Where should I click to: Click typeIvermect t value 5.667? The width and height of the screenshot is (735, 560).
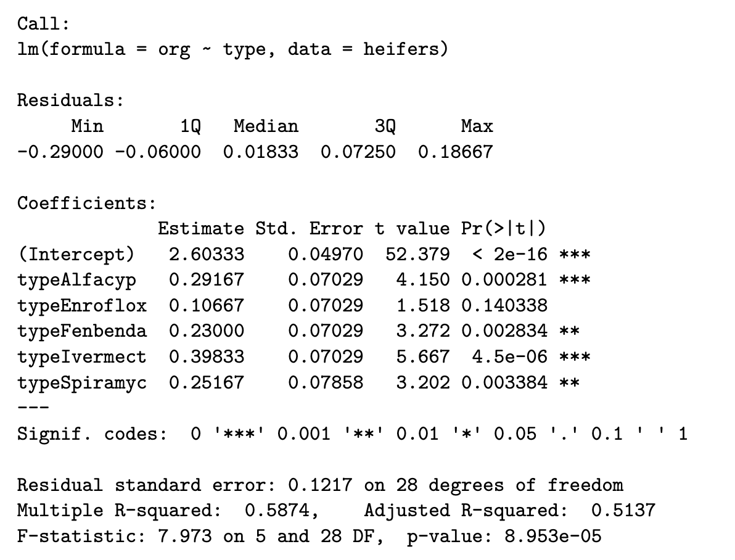pos(422,357)
